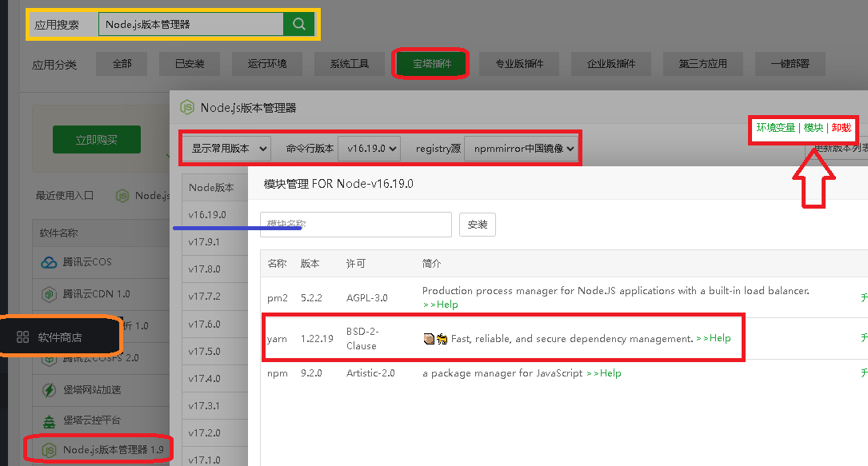This screenshot has width=868, height=466.
Task: Click the 堡塔云控平台 tower icon
Action: coord(50,421)
